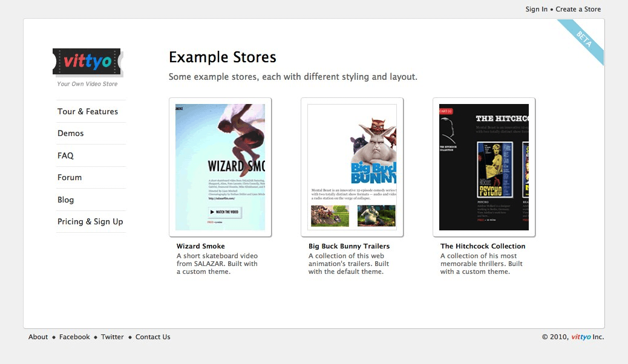Click 'Your Own Video Store' tagline
The height and width of the screenshot is (364, 628).
pyautogui.click(x=87, y=83)
